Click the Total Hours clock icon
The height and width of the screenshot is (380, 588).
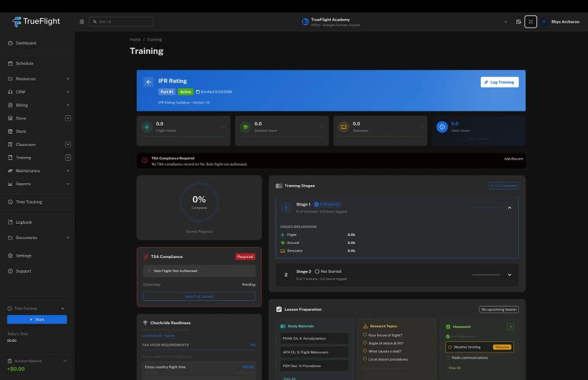pos(442,127)
